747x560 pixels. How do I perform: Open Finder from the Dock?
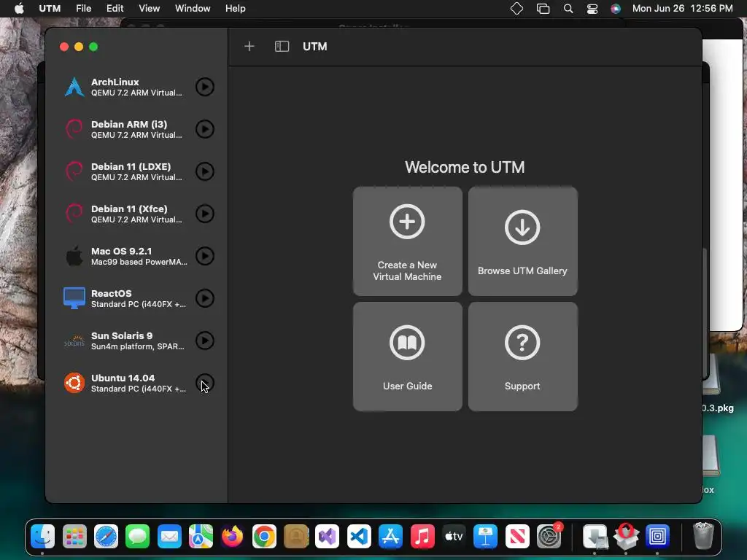(43, 537)
